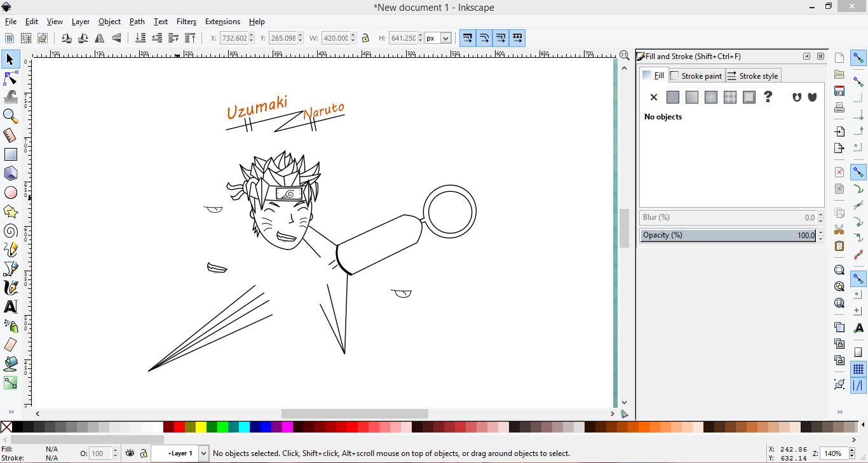The height and width of the screenshot is (463, 868).
Task: Pick the red palette swatch
Action: click(179, 427)
